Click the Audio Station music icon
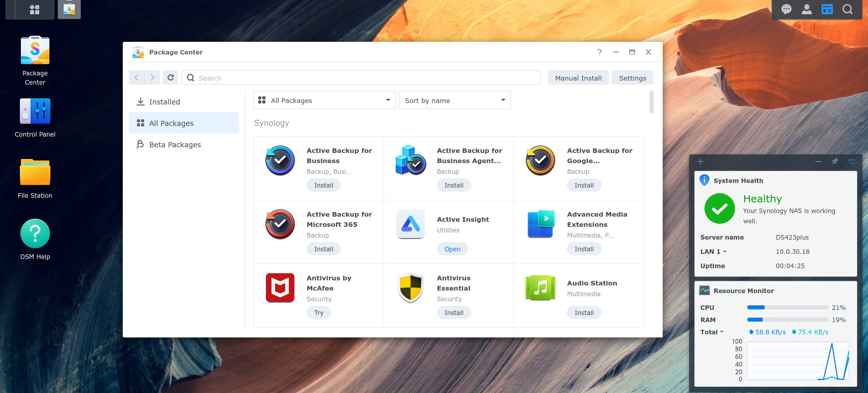 click(x=540, y=287)
